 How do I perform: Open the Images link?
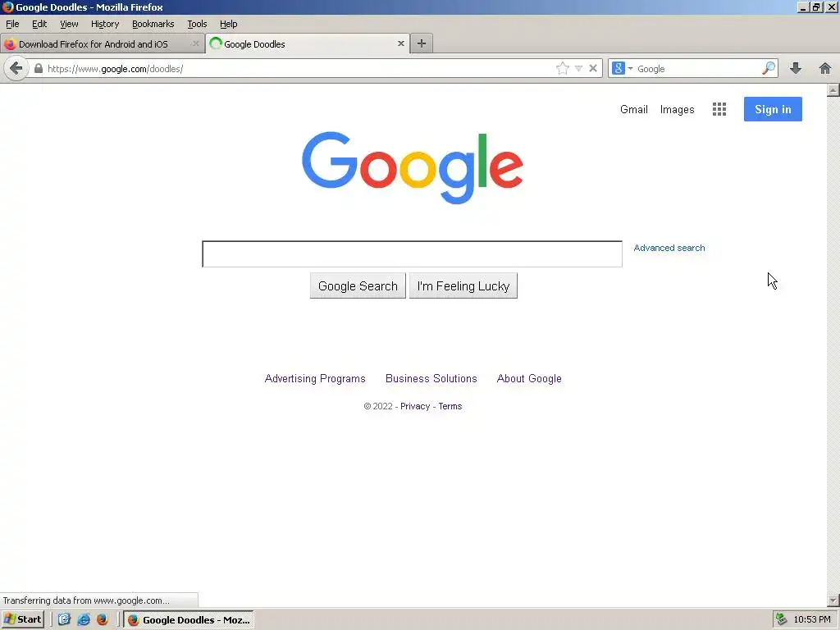click(677, 109)
